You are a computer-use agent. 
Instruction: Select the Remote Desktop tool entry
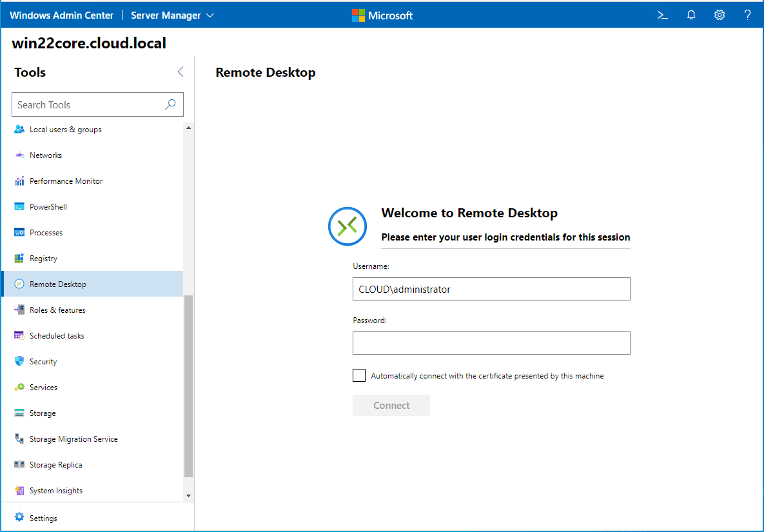57,284
